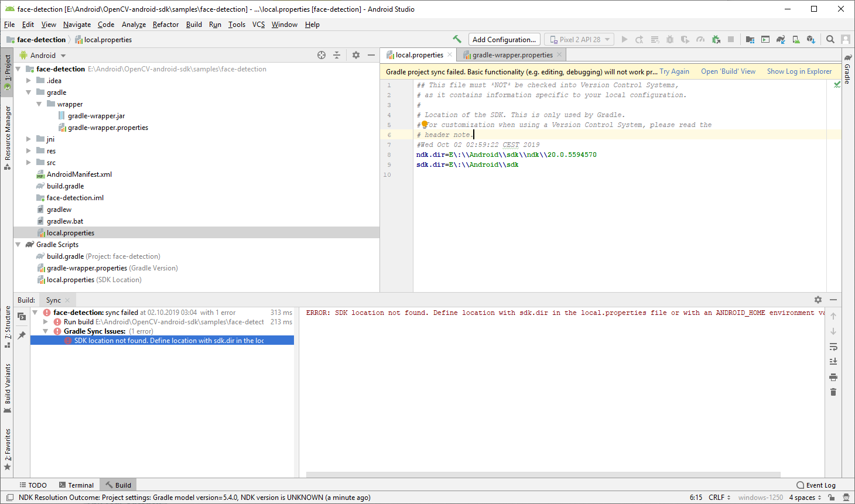Viewport: 855px width, 504px height.
Task: Click the Make Project hammer icon
Action: tap(457, 39)
